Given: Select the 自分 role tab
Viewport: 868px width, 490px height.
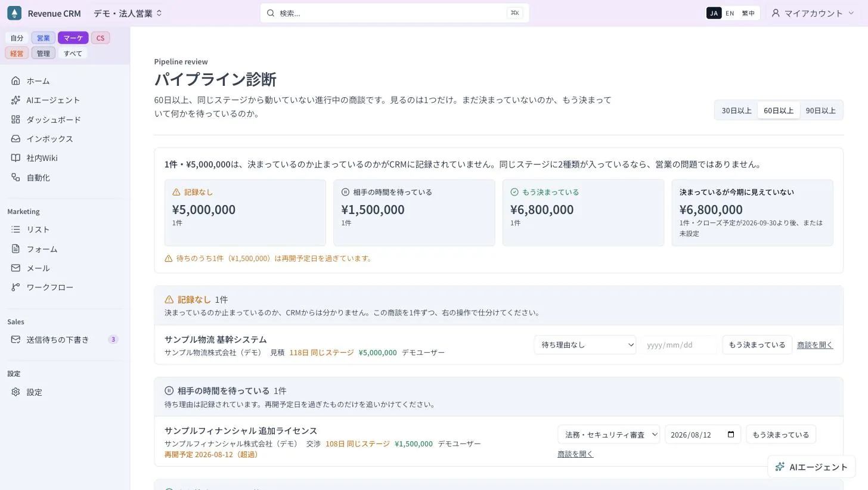Looking at the screenshot, I should tap(17, 38).
